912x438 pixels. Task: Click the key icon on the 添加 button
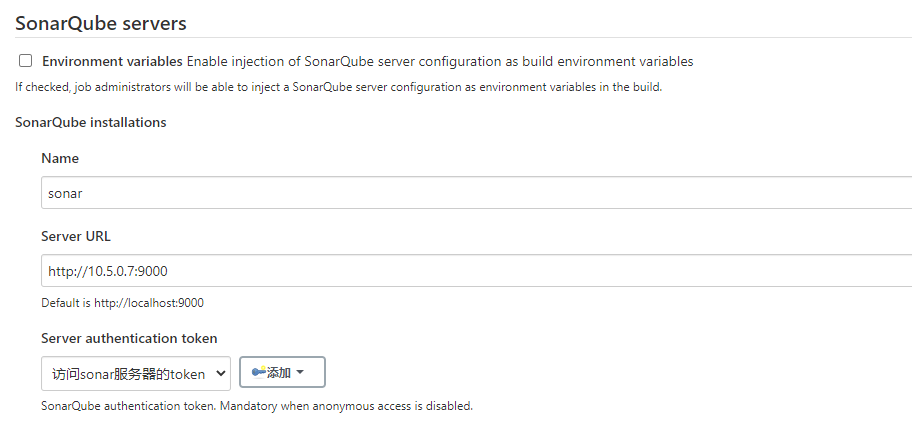point(259,372)
